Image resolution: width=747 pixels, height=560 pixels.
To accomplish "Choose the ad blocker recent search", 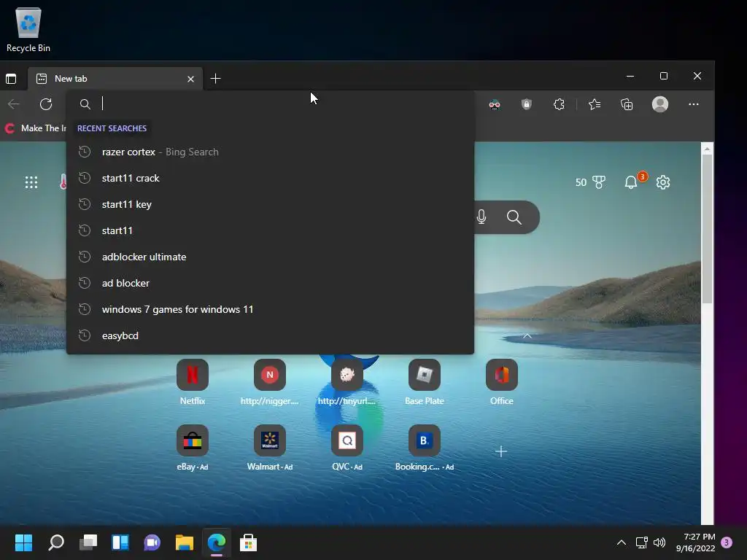I will [270, 283].
